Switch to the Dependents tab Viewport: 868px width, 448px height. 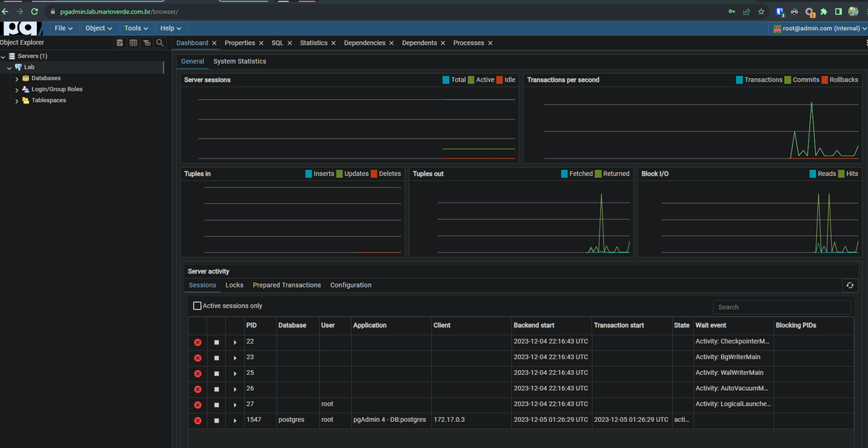(420, 43)
